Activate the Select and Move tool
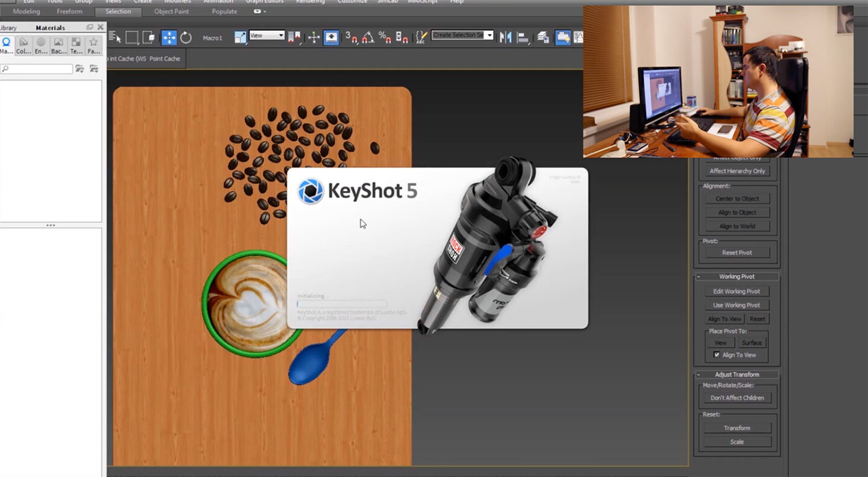The image size is (868, 477). pos(169,37)
